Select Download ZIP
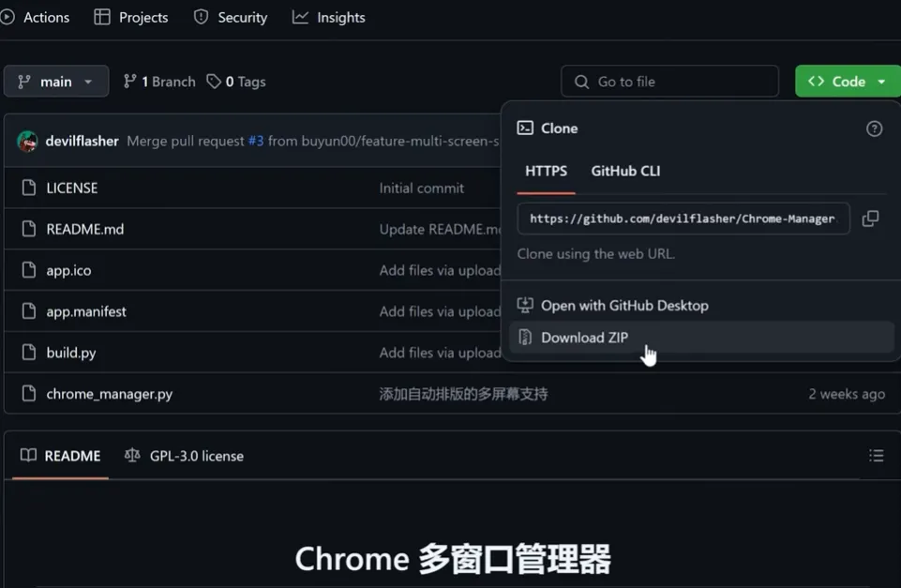 (584, 337)
